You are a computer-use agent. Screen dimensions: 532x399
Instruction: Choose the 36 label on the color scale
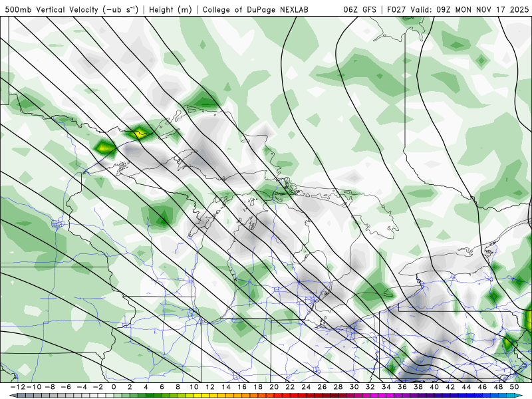coord(402,387)
